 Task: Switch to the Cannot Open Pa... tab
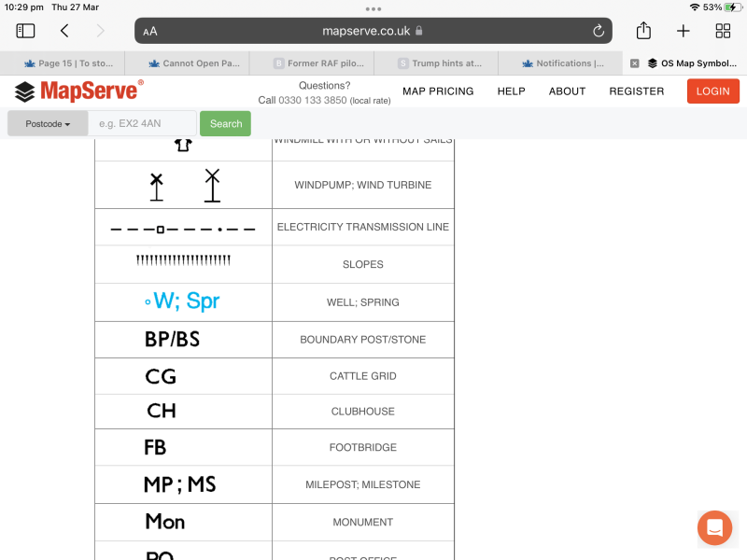[x=194, y=63]
